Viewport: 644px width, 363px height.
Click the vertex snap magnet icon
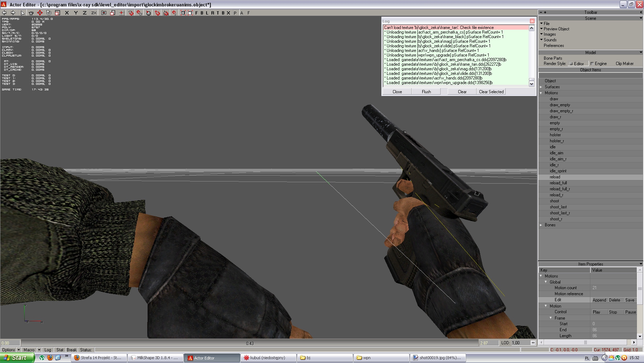click(x=157, y=13)
